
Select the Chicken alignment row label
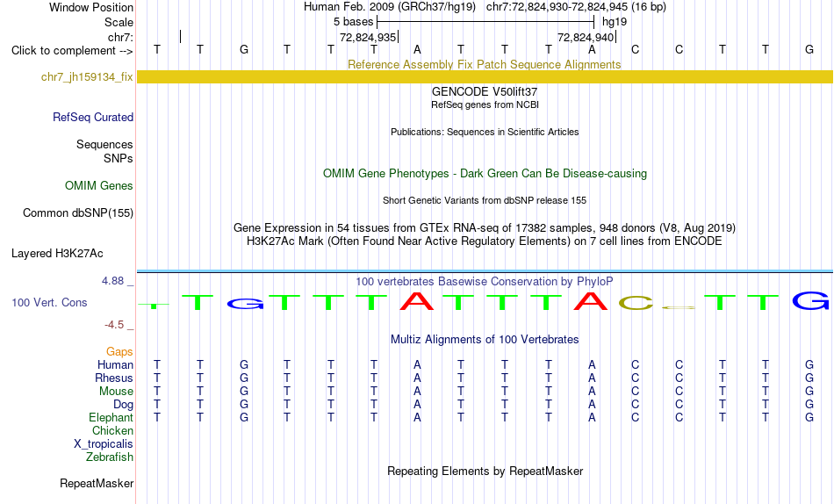point(112,430)
